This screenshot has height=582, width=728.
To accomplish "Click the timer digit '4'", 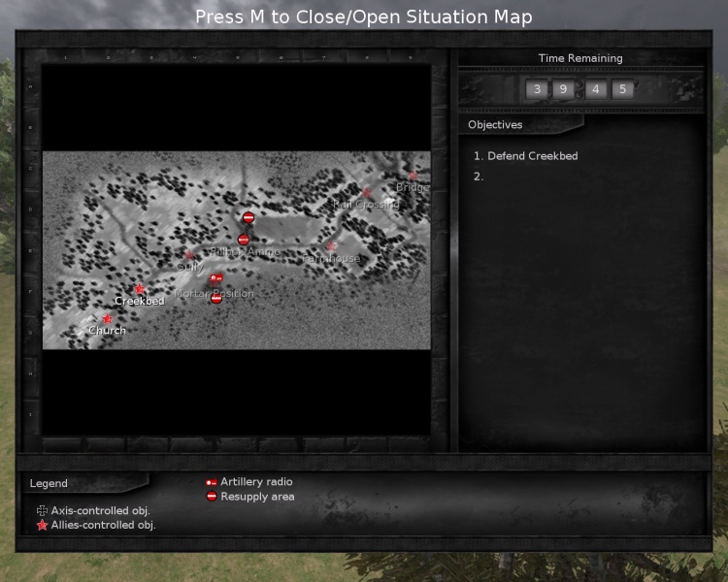I will tap(596, 88).
